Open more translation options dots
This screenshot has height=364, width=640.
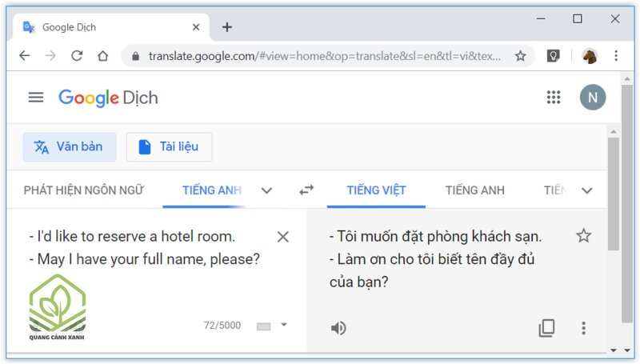tap(584, 328)
